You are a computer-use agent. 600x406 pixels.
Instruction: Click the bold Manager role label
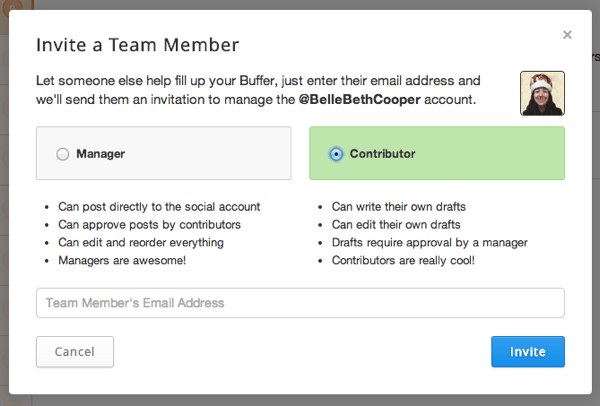pyautogui.click(x=100, y=154)
